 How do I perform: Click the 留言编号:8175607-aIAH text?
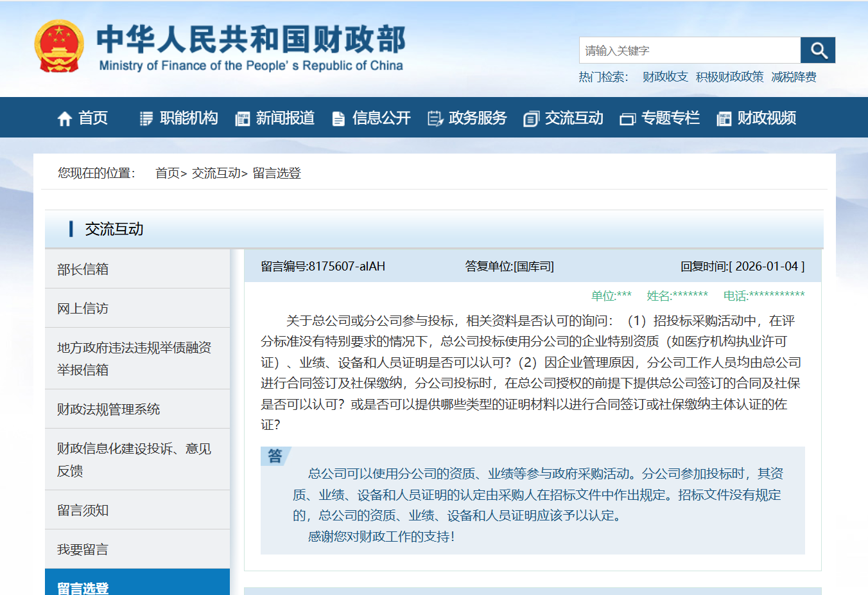pos(323,266)
